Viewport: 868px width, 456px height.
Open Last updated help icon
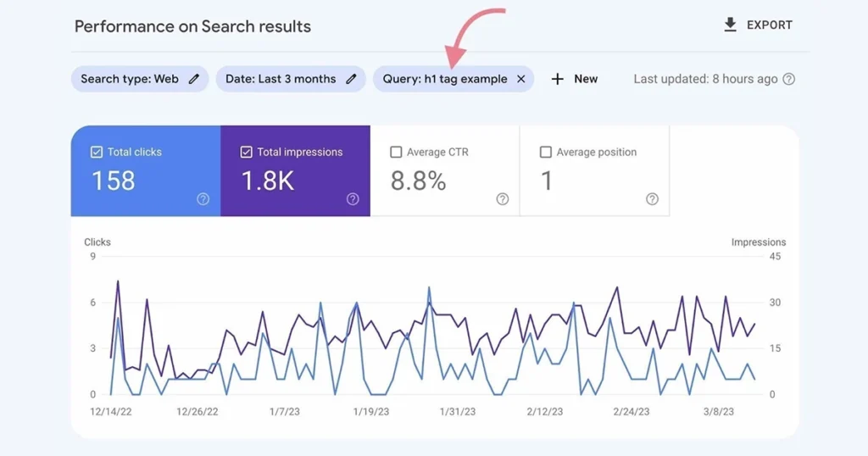(x=789, y=79)
